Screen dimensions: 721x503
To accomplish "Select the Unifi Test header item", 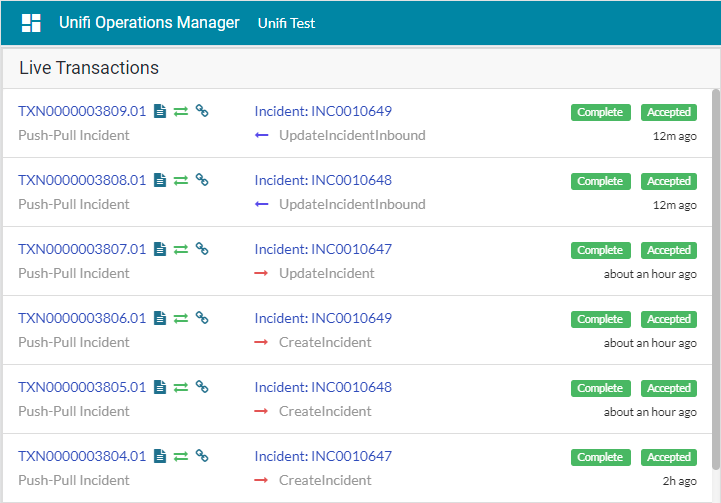I will 286,23.
